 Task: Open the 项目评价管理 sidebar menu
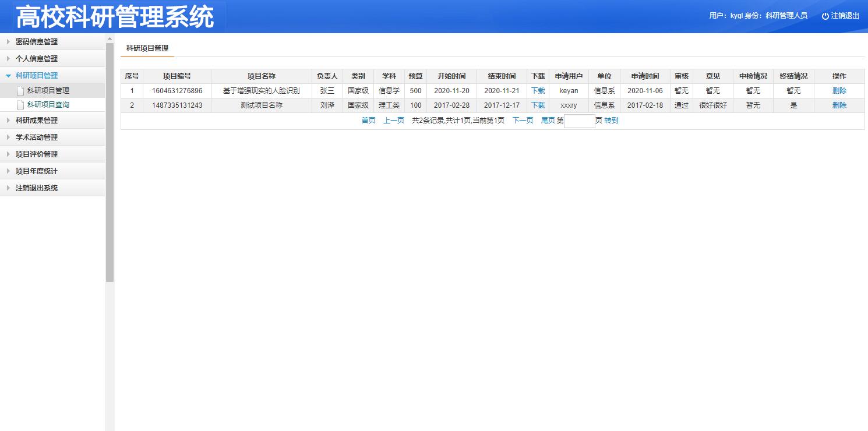pyautogui.click(x=36, y=154)
